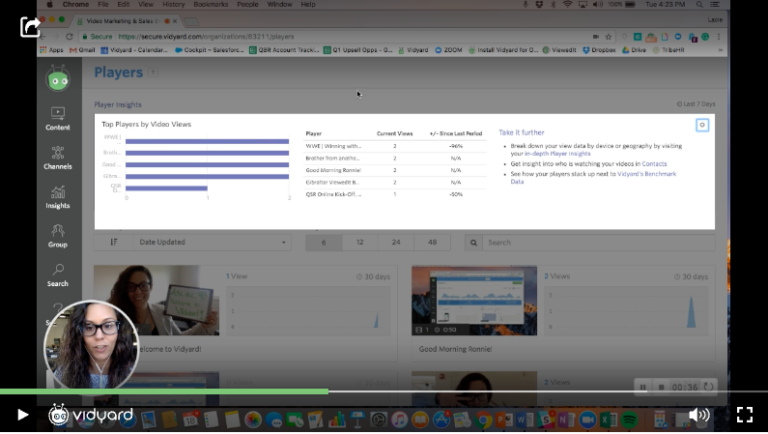Open the Date Updated sort dropdown
The height and width of the screenshot is (434, 768).
coord(212,242)
